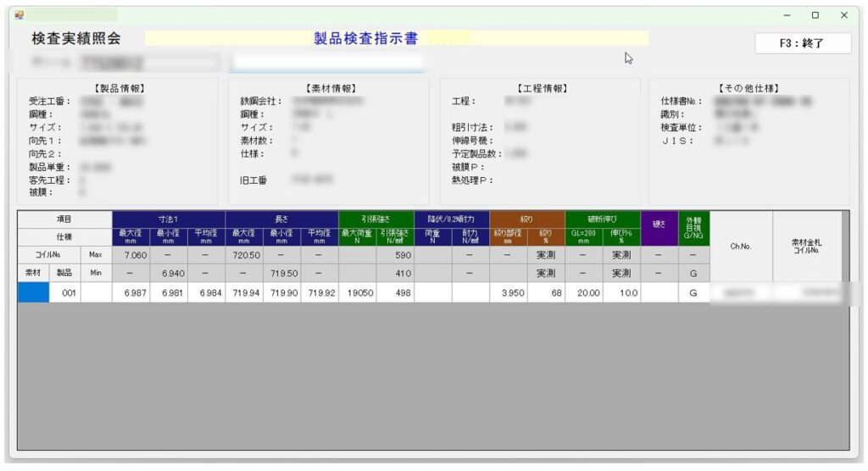
Task: Click the 破断伸び green column group header
Action: [603, 219]
